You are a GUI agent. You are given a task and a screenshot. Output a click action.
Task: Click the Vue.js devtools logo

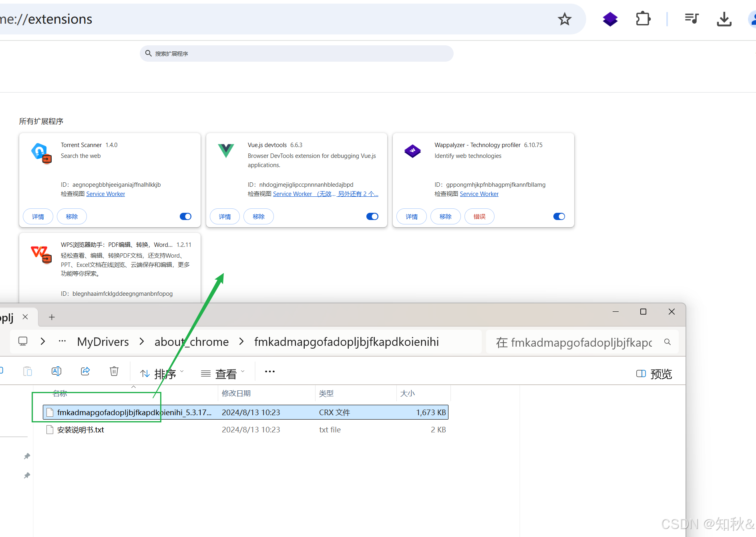click(x=226, y=150)
